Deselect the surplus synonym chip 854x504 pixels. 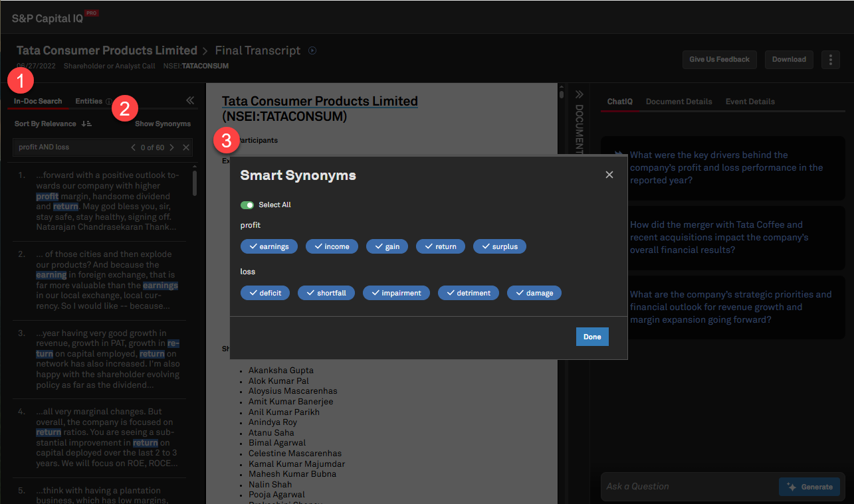(x=500, y=246)
